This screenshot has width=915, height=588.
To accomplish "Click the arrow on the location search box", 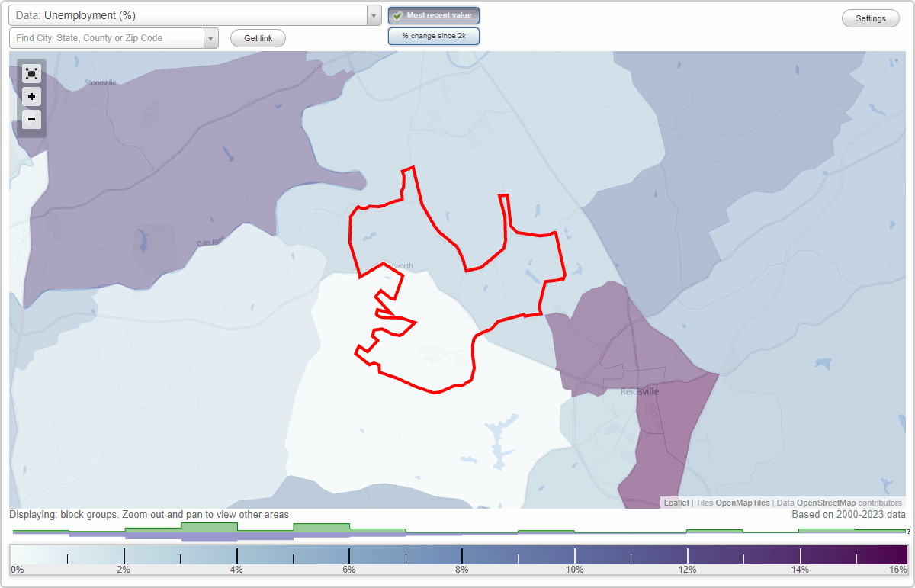I will [211, 37].
